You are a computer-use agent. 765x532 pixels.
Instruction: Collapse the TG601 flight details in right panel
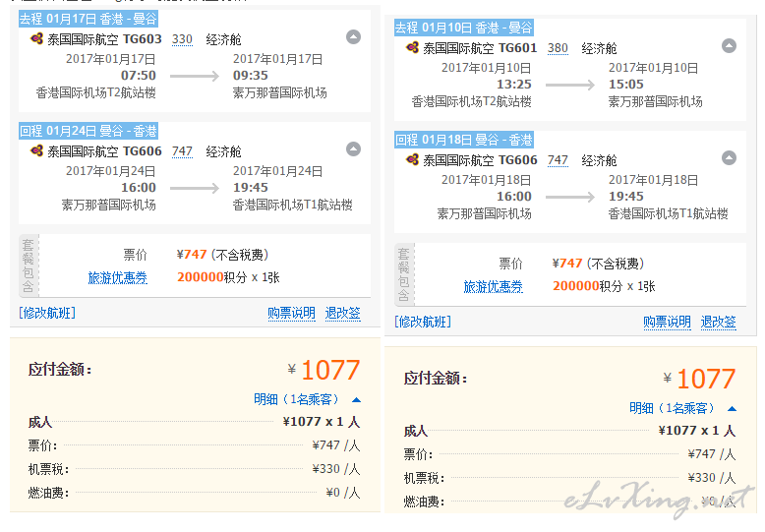coord(729,46)
